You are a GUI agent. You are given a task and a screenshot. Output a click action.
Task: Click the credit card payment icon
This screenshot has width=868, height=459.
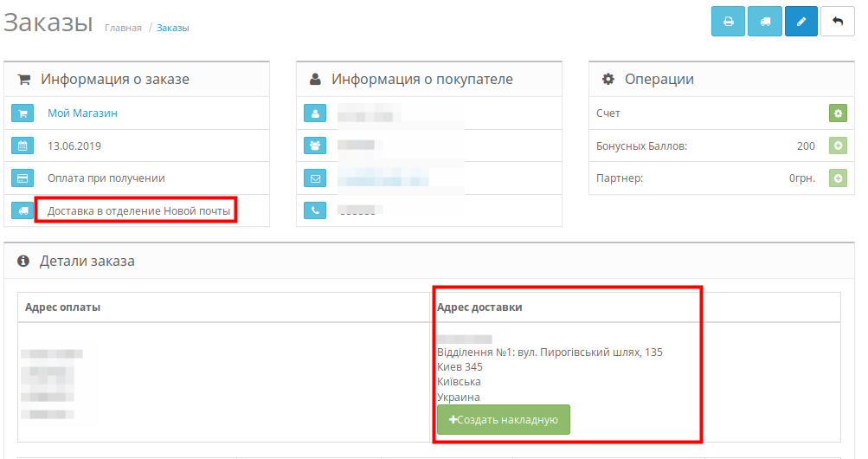pos(23,178)
